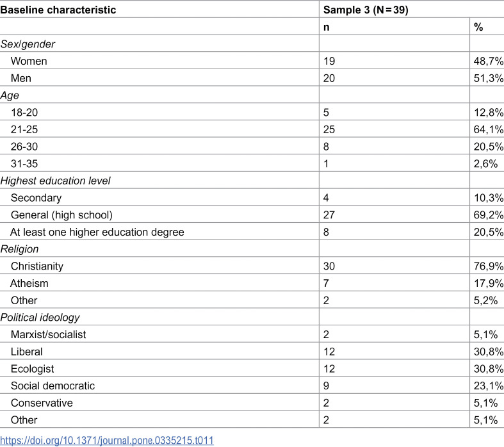Select At least one higher education degree
The image size is (504, 447).
pos(97,232)
